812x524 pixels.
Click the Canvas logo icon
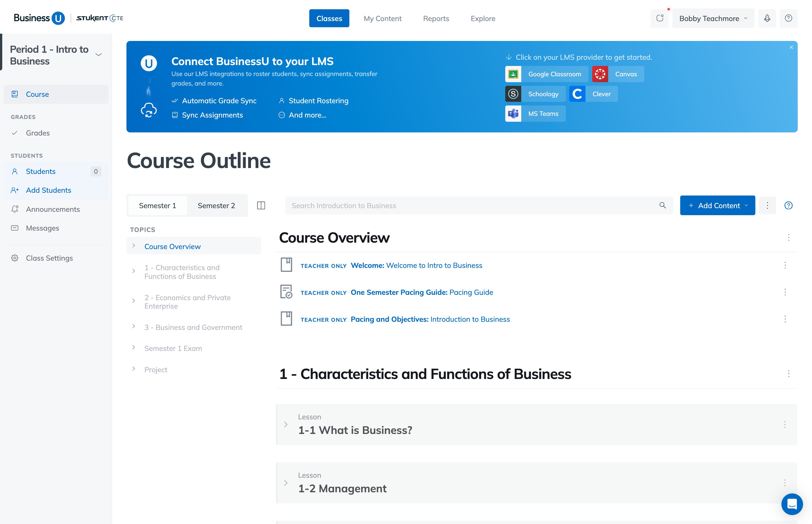point(600,74)
